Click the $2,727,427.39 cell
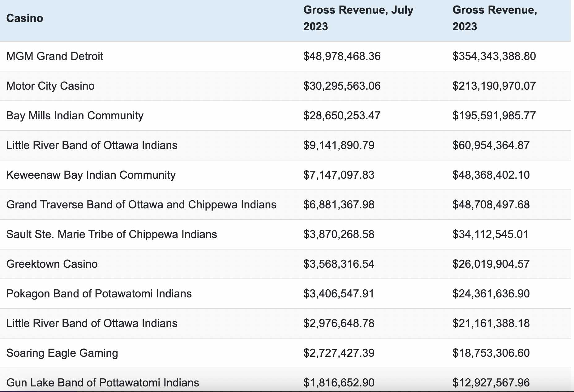574x392 pixels. (x=339, y=353)
